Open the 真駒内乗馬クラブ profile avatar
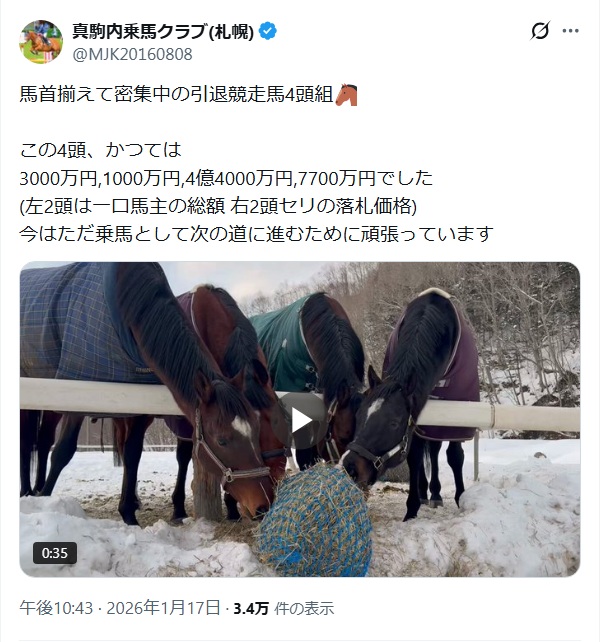Screen dimensions: 604x642 41,42
